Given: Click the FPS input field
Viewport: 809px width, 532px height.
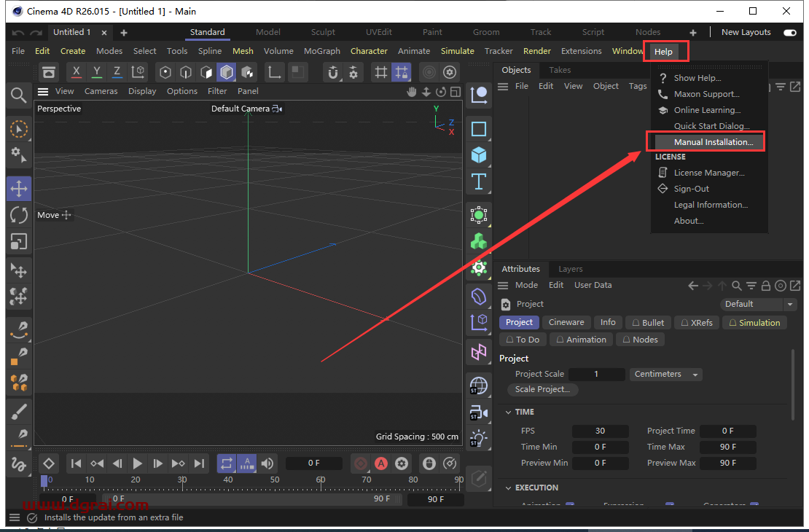Looking at the screenshot, I should [x=601, y=431].
